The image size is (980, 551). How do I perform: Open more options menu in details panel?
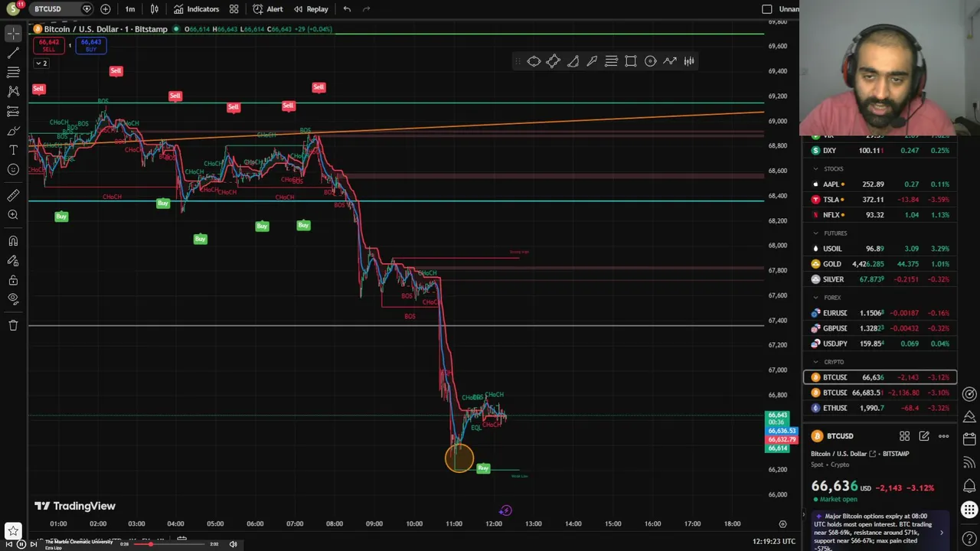point(943,436)
